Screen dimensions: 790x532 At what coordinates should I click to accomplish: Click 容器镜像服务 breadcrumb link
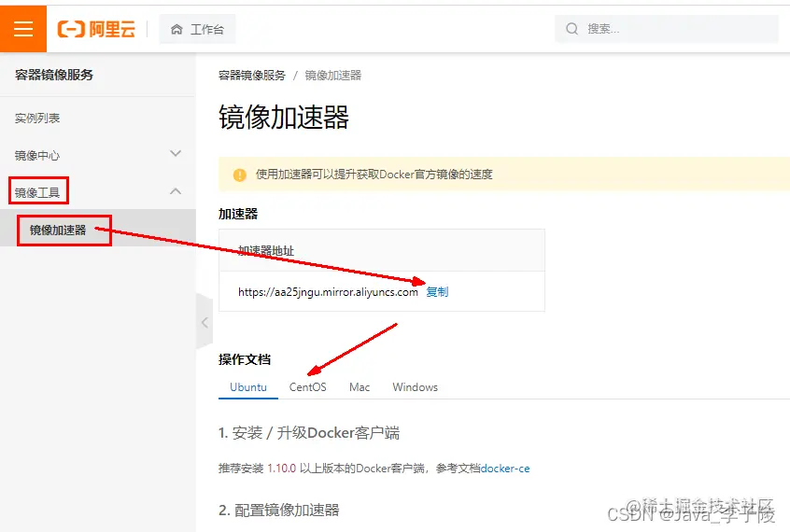pos(252,76)
